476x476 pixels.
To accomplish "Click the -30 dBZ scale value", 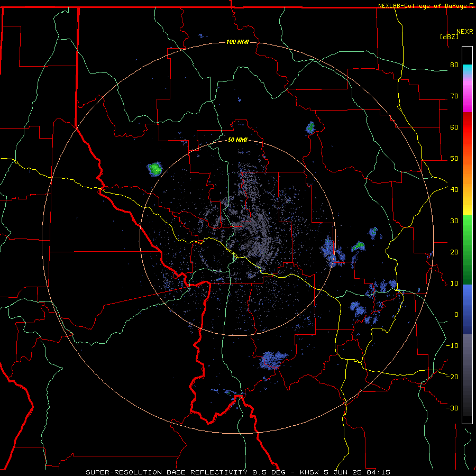I will pos(452,408).
